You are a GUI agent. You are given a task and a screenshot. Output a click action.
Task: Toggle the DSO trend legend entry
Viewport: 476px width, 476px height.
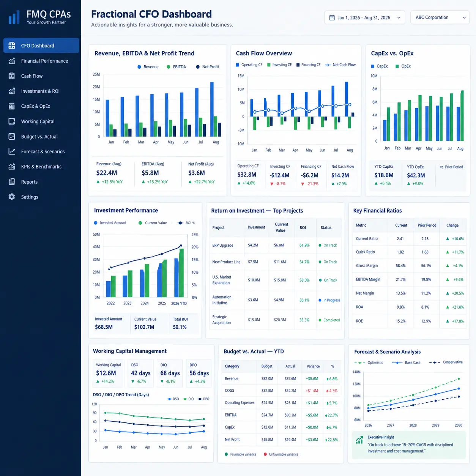(173, 399)
